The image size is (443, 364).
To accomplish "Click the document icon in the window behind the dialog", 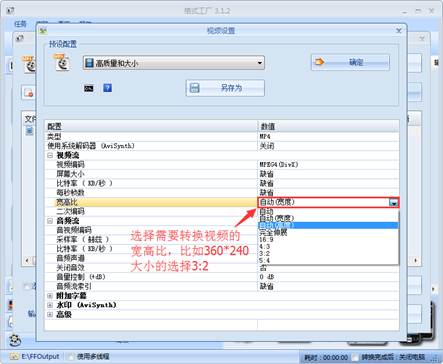I will pos(28,92).
